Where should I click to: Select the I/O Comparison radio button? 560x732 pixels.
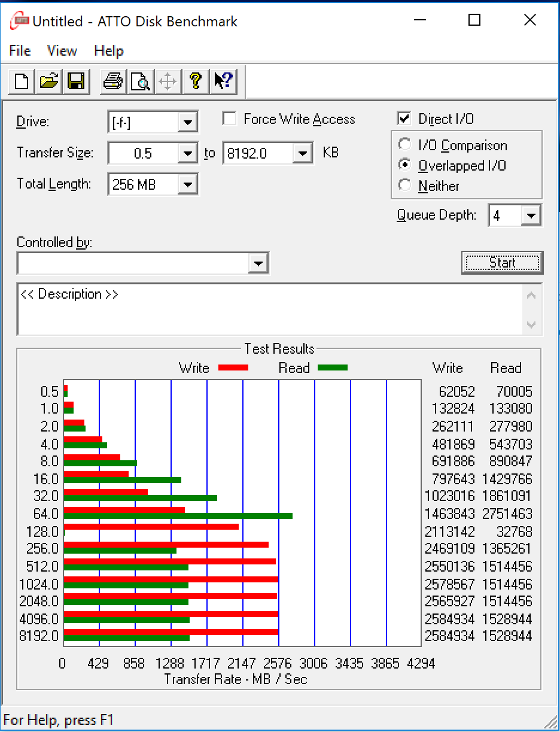coord(405,145)
